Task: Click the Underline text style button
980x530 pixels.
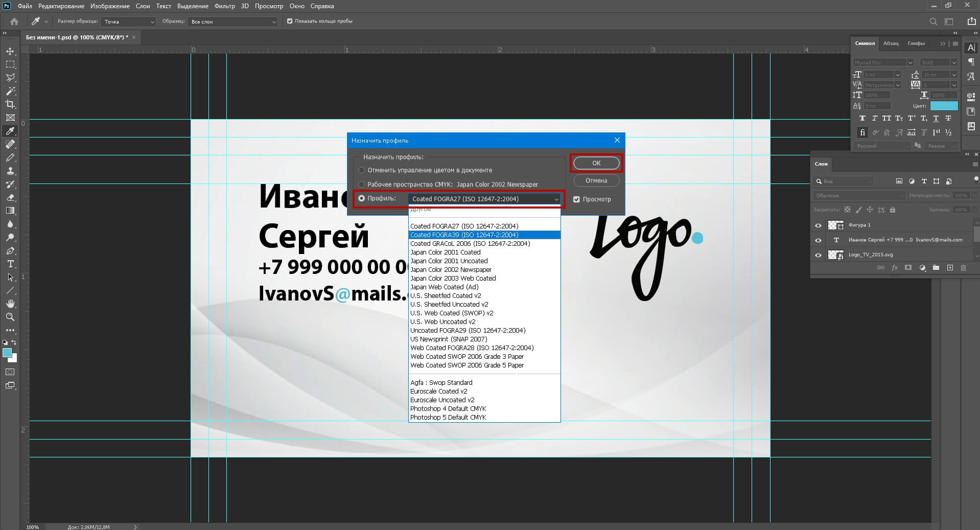Action: [x=936, y=118]
